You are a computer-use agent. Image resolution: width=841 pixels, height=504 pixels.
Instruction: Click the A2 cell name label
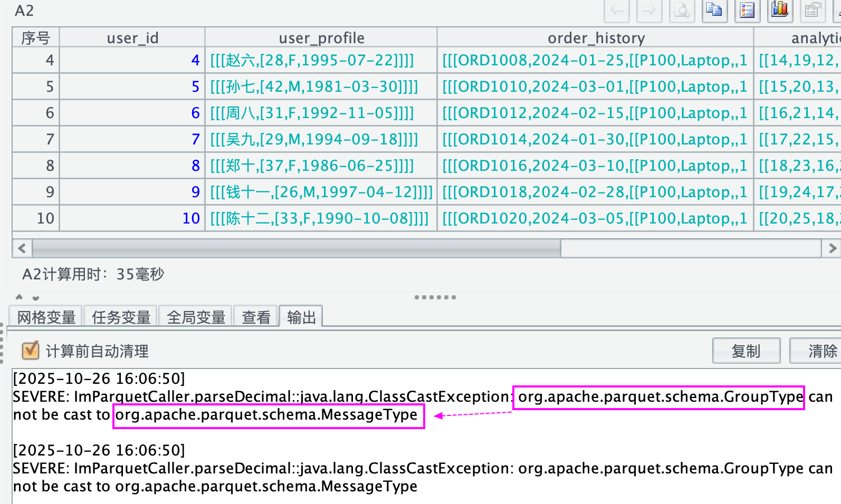click(x=24, y=11)
